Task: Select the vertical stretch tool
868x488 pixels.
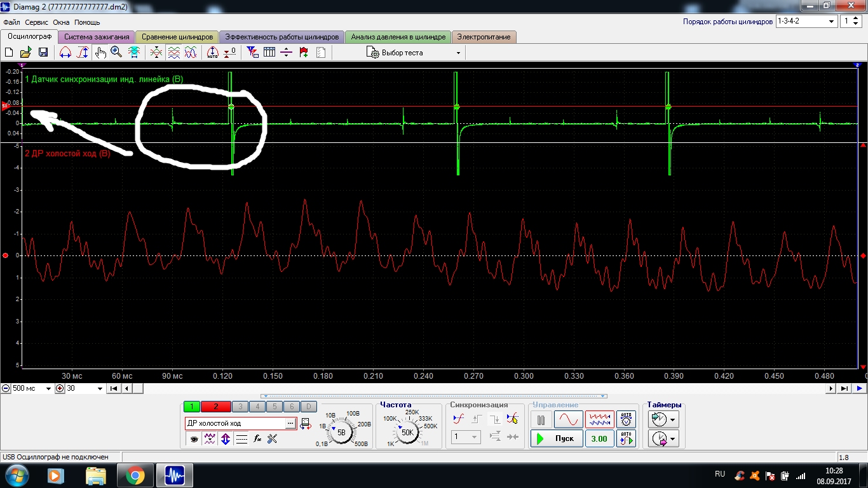Action: [x=83, y=53]
